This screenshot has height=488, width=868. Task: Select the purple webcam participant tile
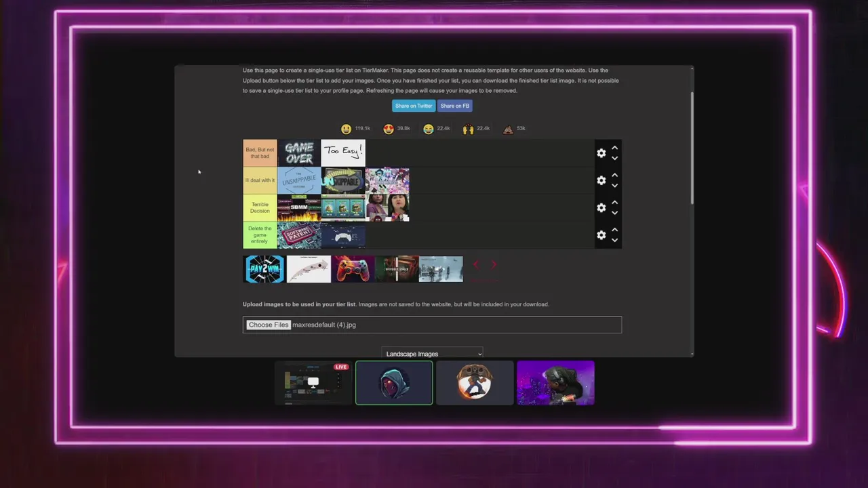tap(555, 383)
